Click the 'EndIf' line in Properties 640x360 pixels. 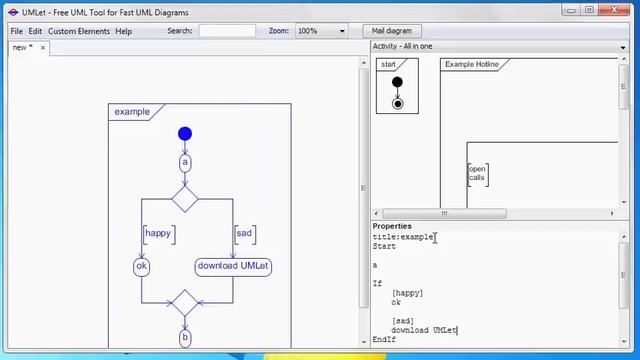click(x=384, y=340)
